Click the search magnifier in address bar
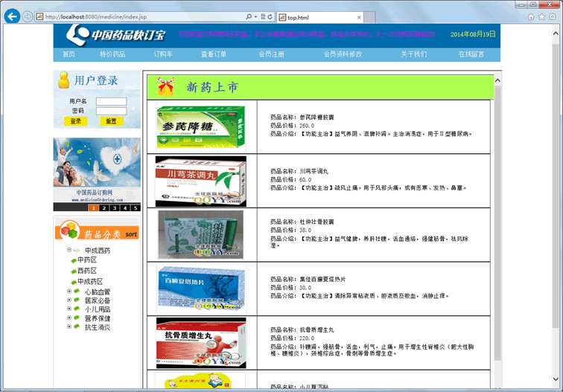 click(249, 17)
